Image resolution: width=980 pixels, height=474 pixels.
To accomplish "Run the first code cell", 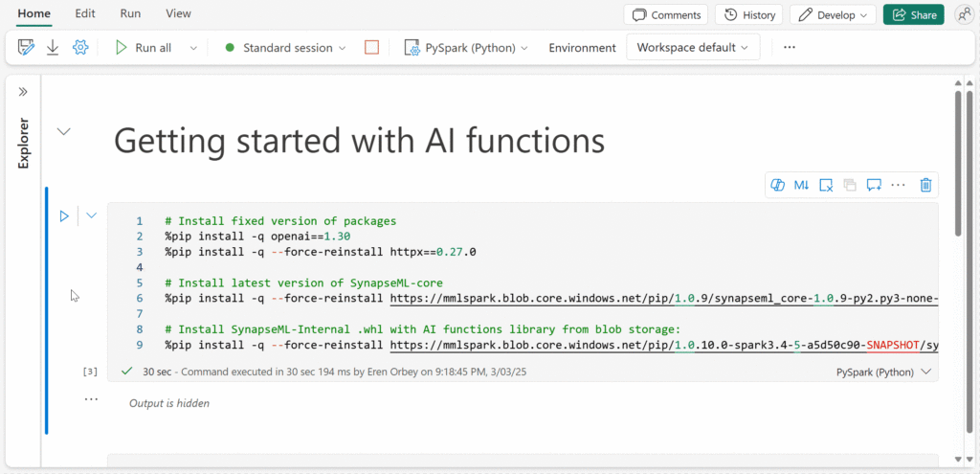I will click(64, 215).
